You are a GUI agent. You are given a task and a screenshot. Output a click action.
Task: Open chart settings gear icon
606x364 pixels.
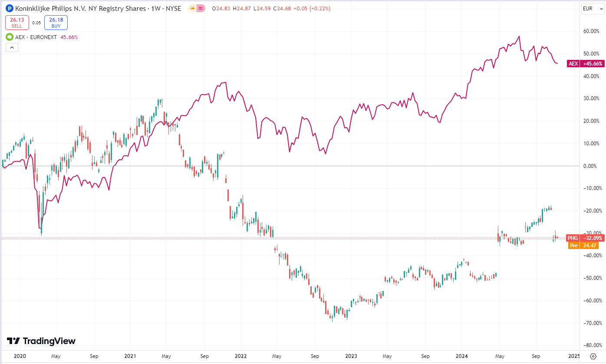593,356
